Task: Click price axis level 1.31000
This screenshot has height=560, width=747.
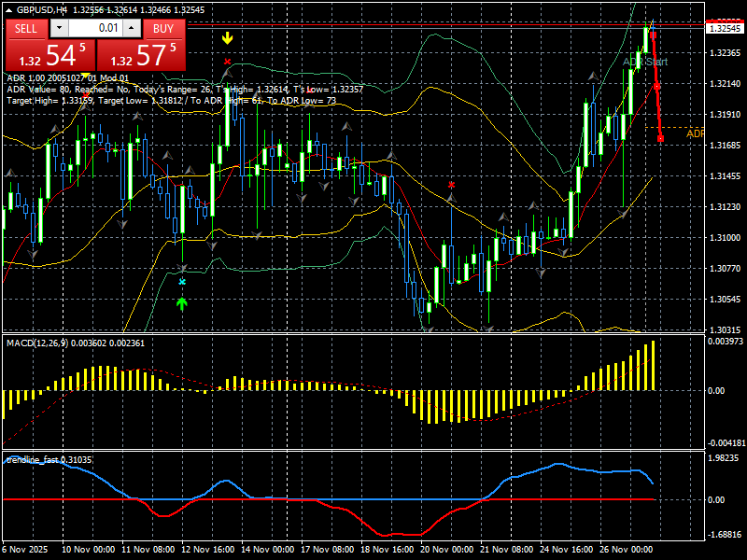Action: (x=726, y=238)
